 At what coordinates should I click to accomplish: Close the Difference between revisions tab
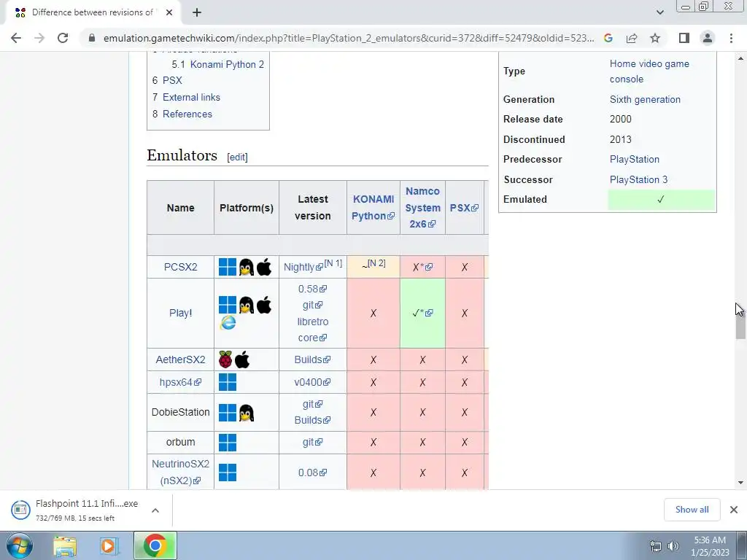click(169, 13)
